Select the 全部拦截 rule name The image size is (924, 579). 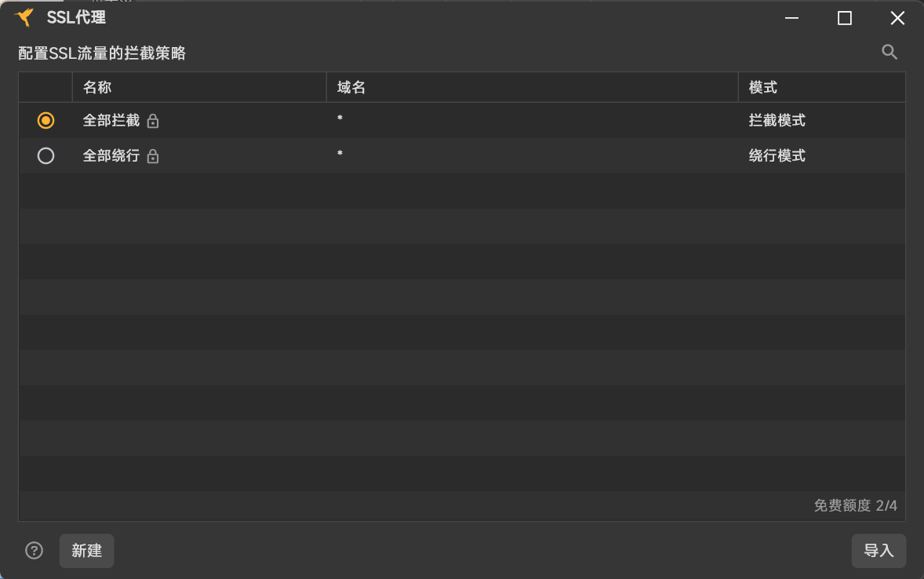pyautogui.click(x=111, y=121)
